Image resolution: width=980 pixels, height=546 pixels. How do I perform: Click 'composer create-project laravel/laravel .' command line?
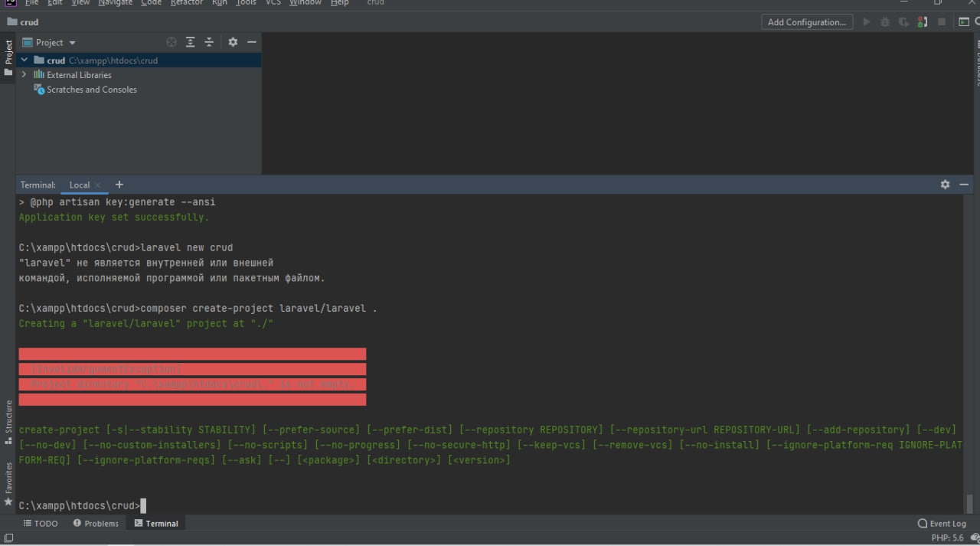click(x=259, y=309)
